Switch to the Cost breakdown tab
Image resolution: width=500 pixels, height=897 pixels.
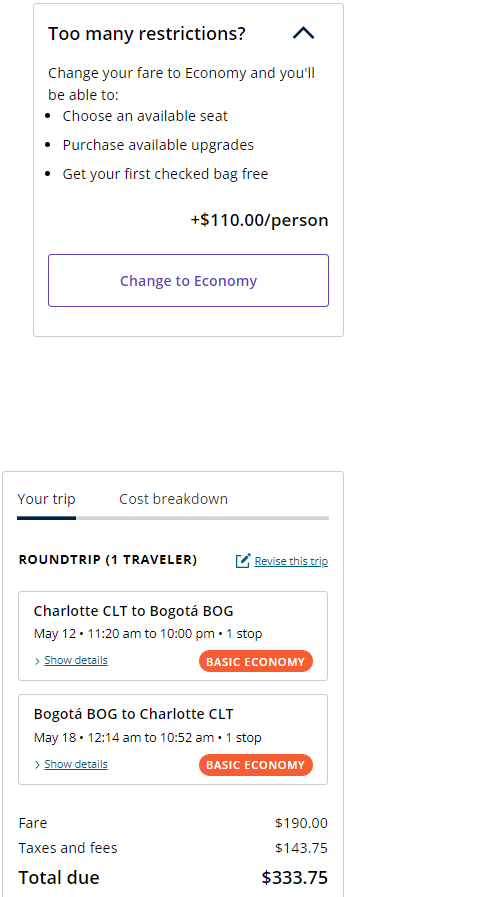click(173, 499)
